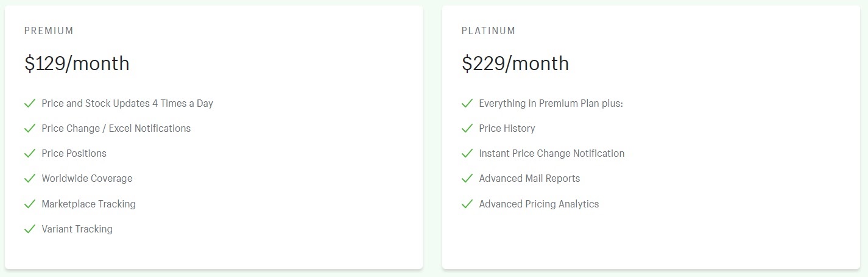Image resolution: width=868 pixels, height=277 pixels.
Task: Click checkmark beside Worldwide Coverage
Action: pyautogui.click(x=30, y=179)
